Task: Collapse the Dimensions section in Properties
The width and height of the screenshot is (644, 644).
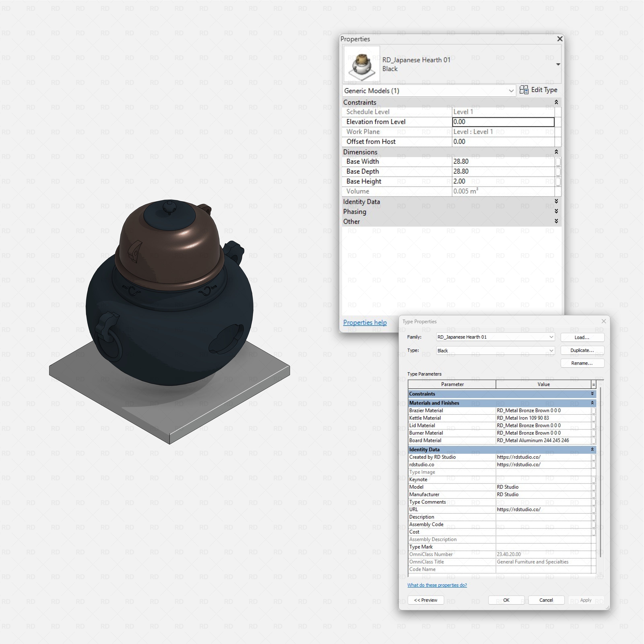Action: (x=556, y=152)
